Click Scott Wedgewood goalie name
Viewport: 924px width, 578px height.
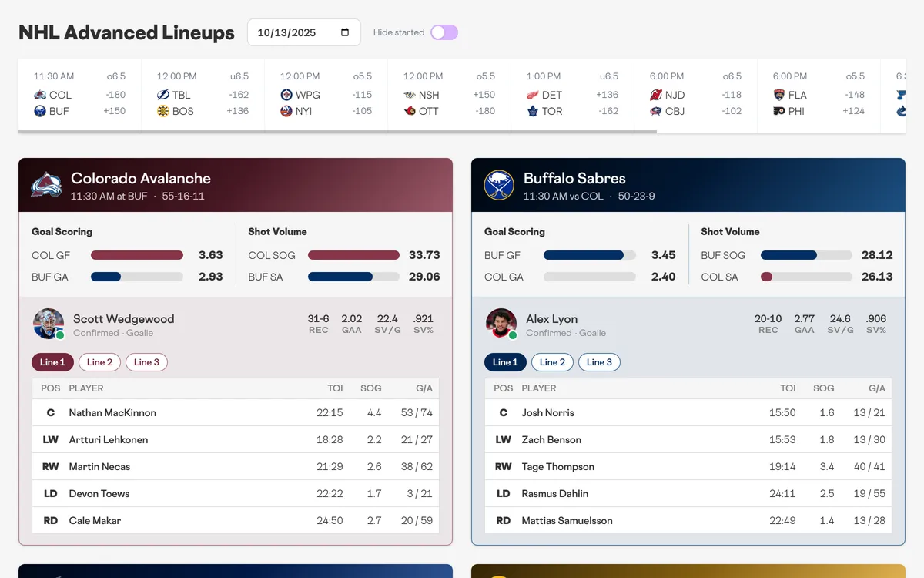pyautogui.click(x=124, y=318)
